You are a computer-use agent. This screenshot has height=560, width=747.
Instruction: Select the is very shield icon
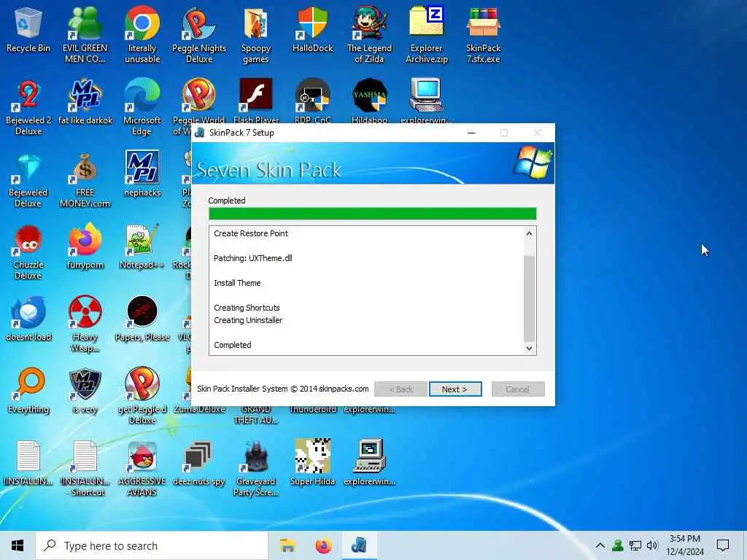[85, 392]
